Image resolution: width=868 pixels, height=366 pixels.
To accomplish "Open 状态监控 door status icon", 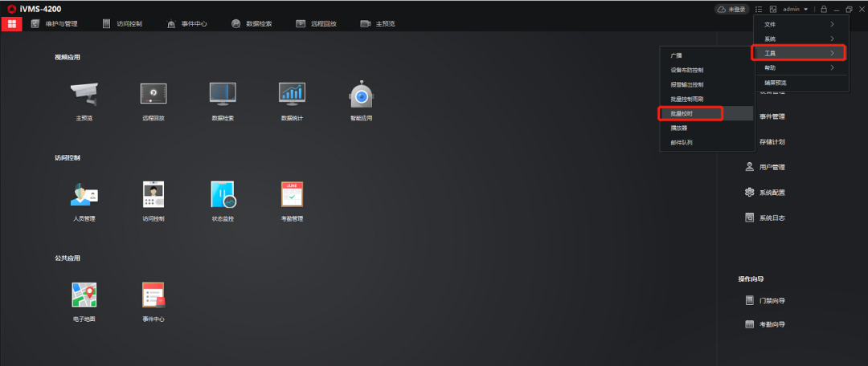I will point(223,195).
